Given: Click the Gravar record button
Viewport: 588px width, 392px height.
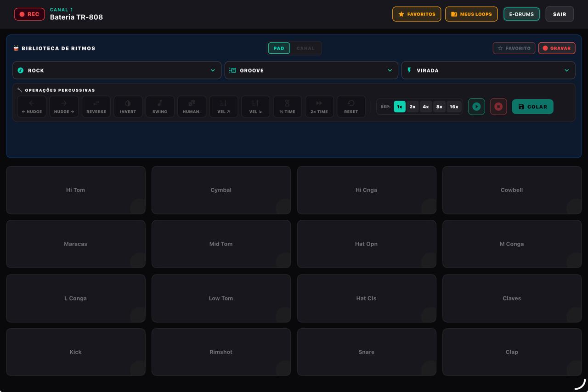Looking at the screenshot, I should tap(557, 48).
